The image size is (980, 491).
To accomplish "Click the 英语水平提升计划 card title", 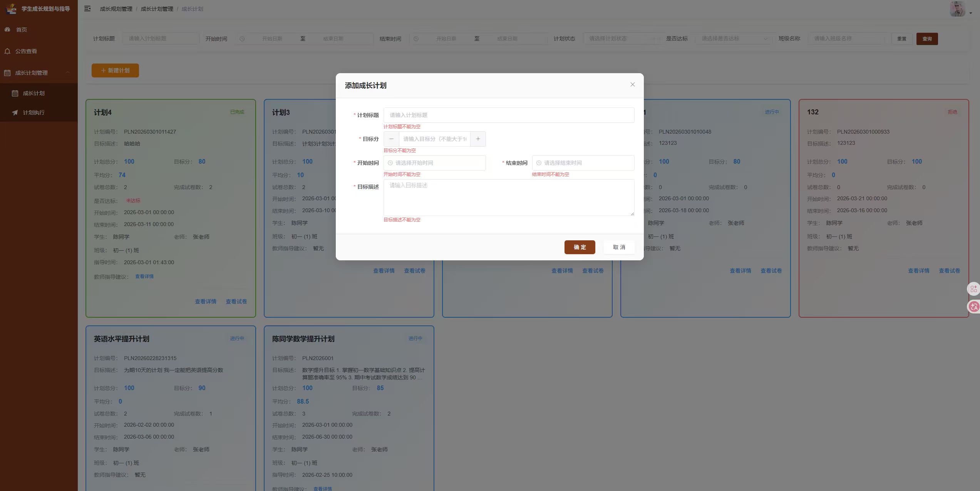I will click(122, 339).
